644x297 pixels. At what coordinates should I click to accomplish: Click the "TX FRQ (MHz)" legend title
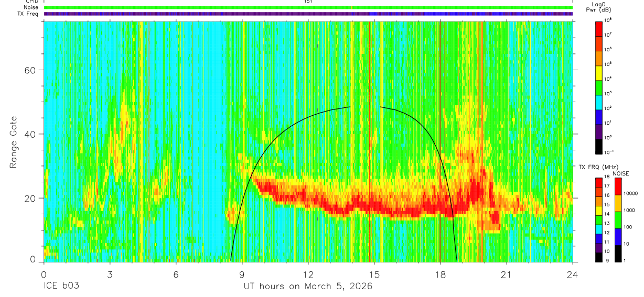[598, 167]
